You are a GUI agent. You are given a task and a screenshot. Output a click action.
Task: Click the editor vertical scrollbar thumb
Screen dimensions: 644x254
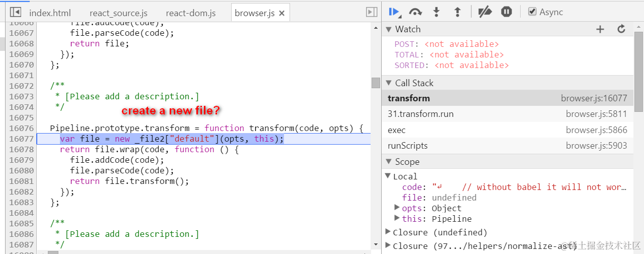[376, 83]
